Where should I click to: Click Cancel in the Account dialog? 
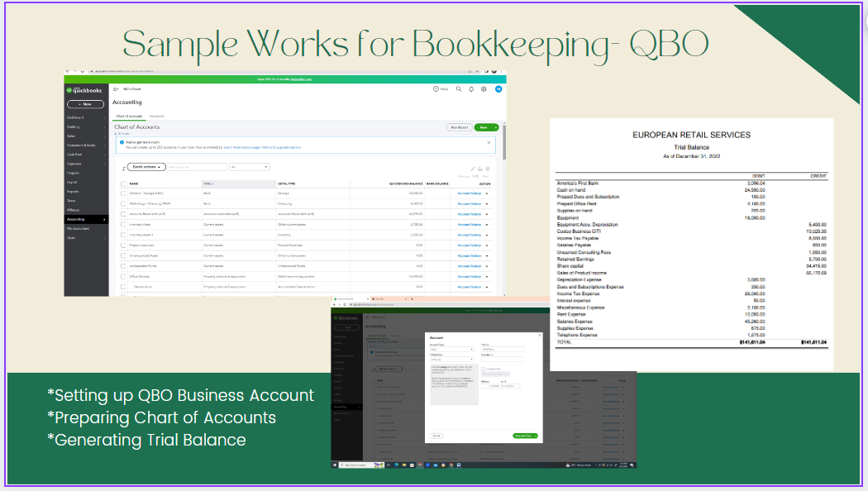click(436, 436)
